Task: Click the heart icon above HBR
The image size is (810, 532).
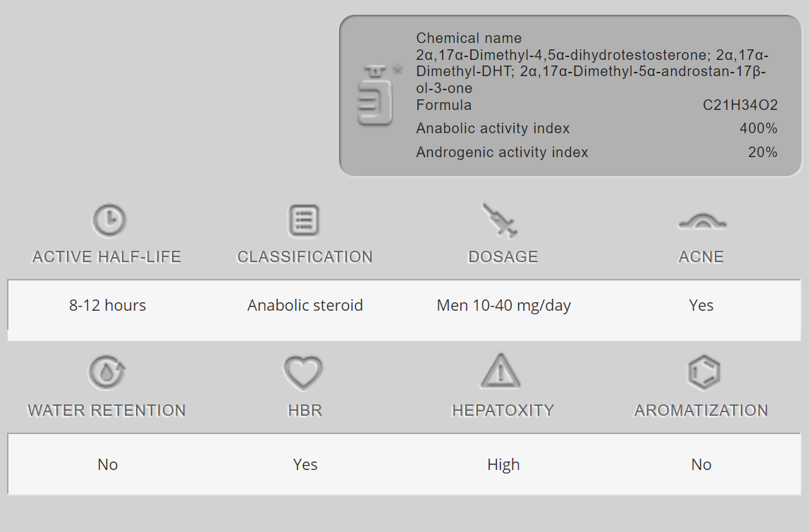Action: pos(303,372)
